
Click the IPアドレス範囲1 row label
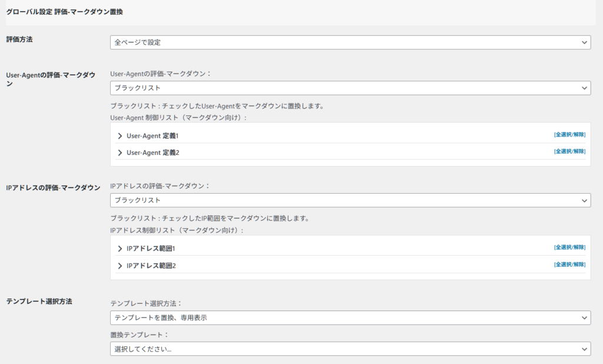pyautogui.click(x=151, y=249)
